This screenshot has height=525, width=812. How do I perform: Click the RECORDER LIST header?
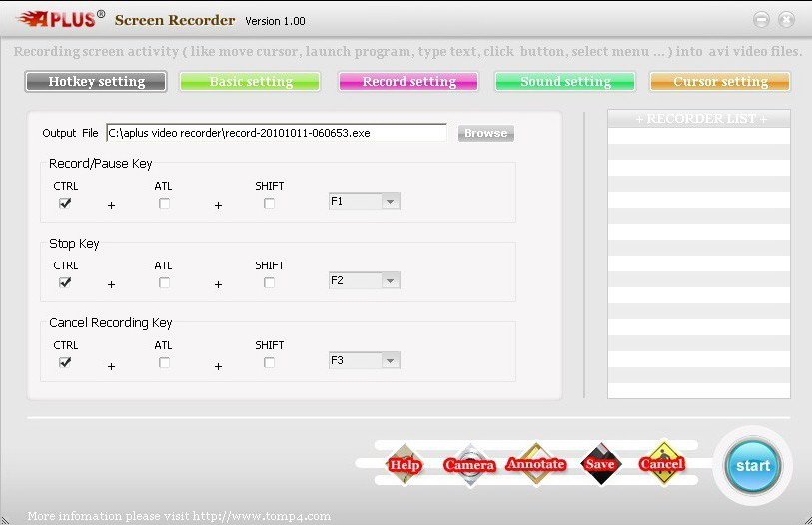pyautogui.click(x=699, y=119)
